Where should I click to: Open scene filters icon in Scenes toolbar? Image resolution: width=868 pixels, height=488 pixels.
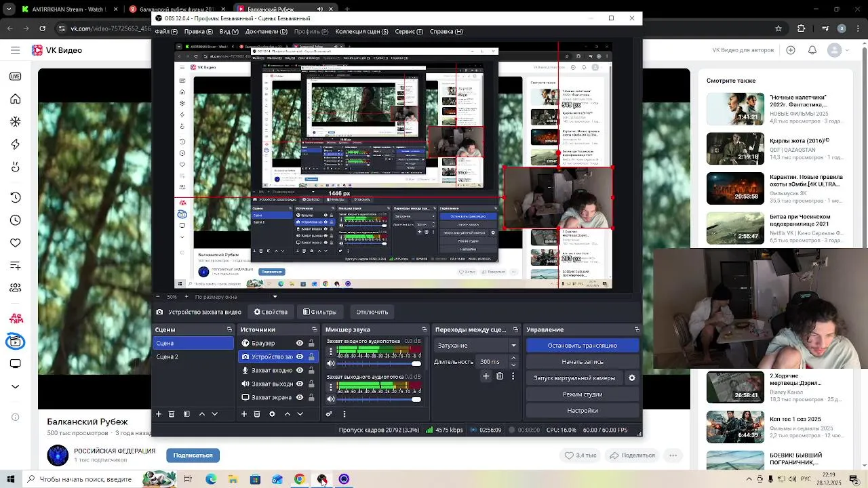point(186,414)
